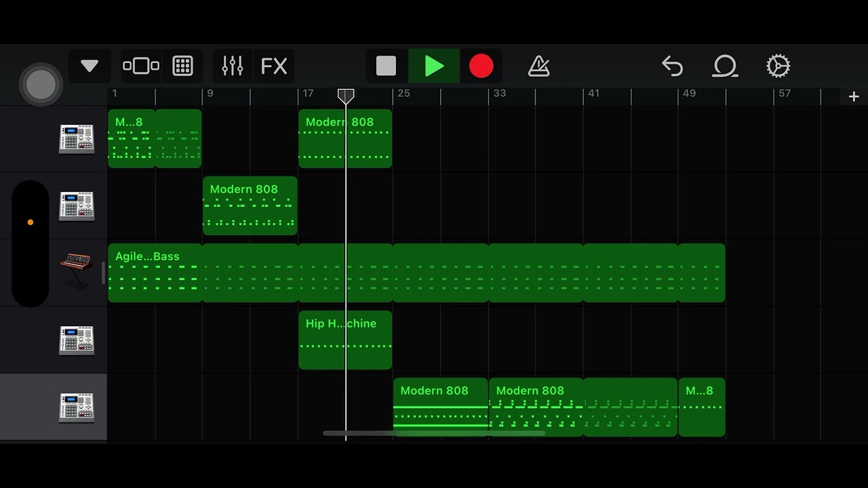This screenshot has height=488, width=868.
Task: Start playback with the green play button
Action: pyautogui.click(x=434, y=66)
